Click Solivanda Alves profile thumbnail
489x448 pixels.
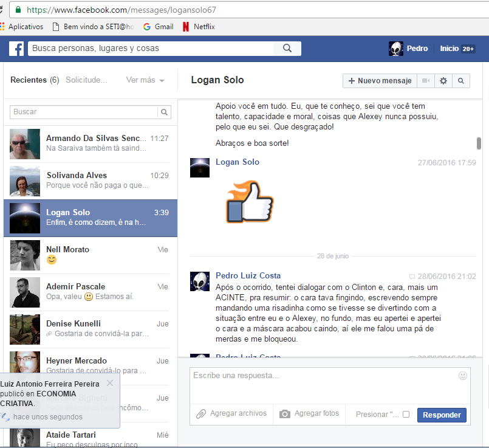[25, 181]
